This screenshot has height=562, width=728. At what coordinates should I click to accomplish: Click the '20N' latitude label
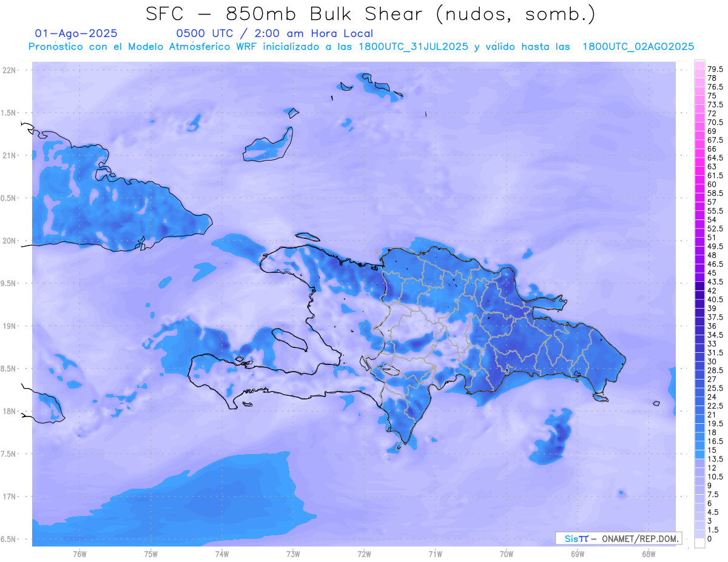[x=9, y=241]
